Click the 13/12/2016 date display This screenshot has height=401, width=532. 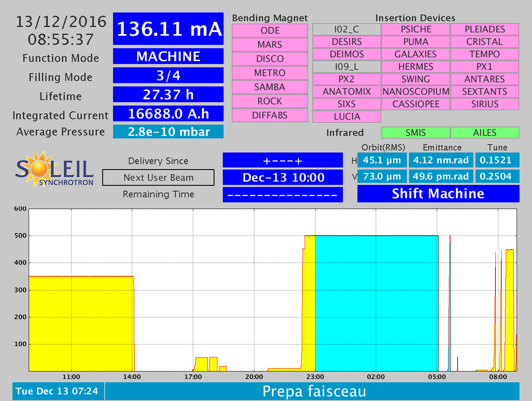point(61,22)
